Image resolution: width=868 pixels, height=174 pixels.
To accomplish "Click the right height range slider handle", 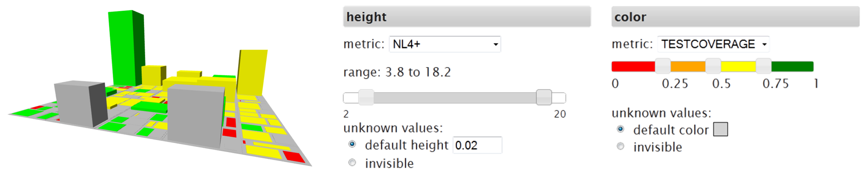I will tap(544, 97).
